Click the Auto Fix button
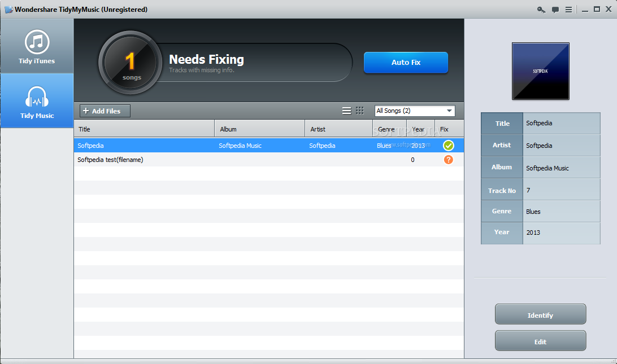The image size is (617, 364). coord(406,63)
